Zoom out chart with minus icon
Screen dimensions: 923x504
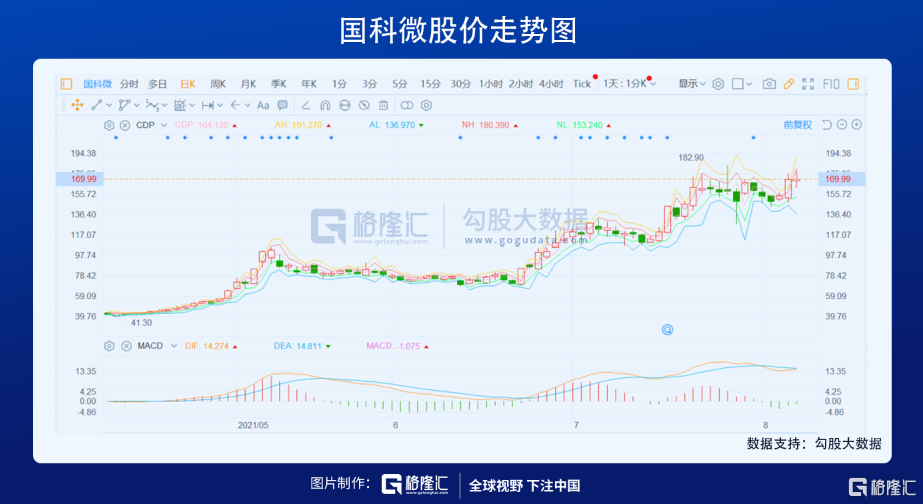842,125
